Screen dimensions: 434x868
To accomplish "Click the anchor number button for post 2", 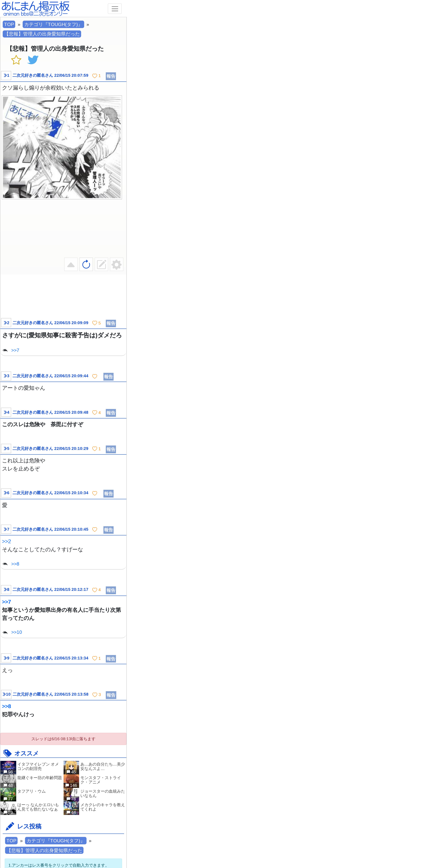I will click(x=6, y=323).
